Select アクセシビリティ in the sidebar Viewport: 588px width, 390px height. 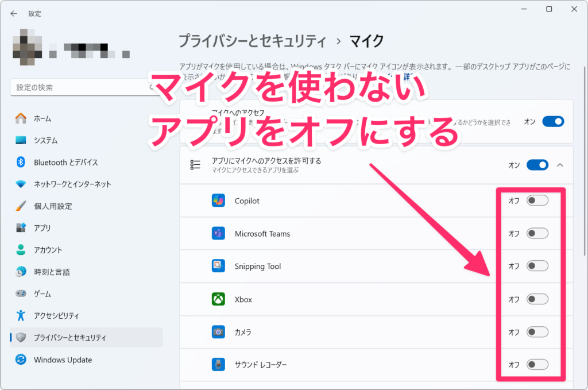pyautogui.click(x=86, y=315)
